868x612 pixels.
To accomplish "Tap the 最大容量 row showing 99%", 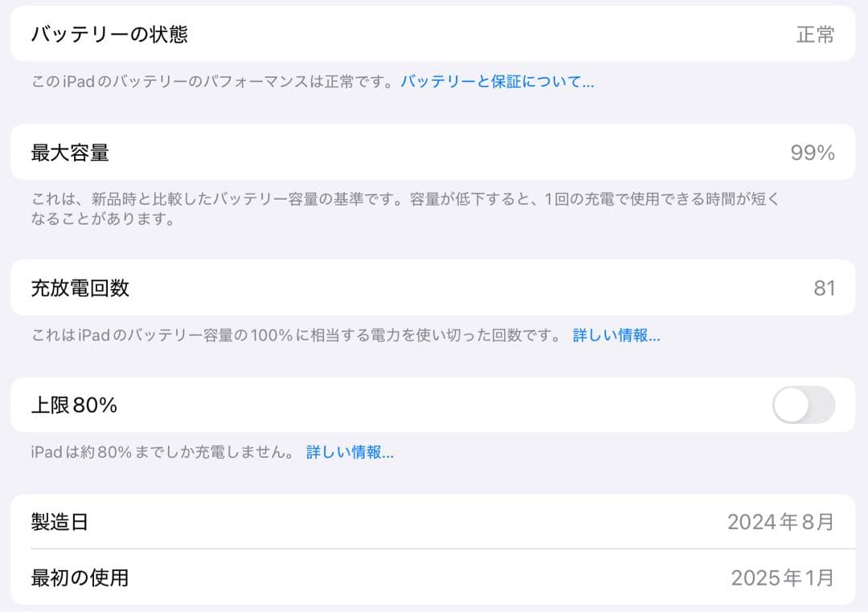I will click(321, 152).
